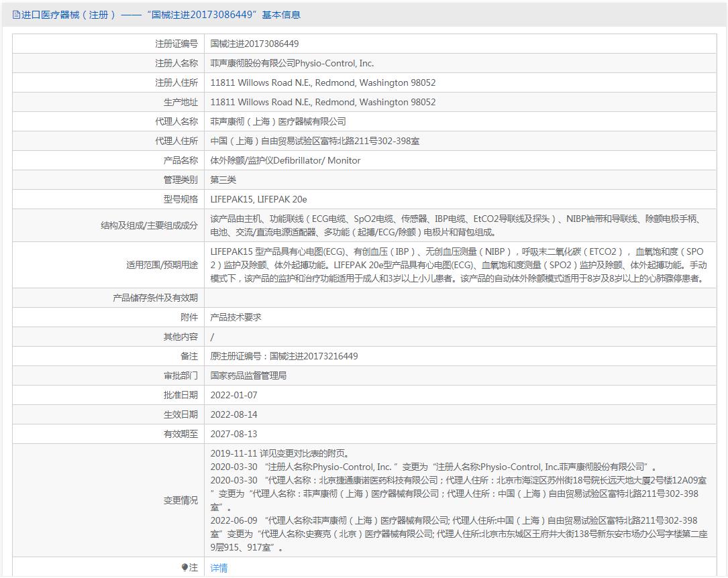Select model value LIFEPAK15, LIFEPAK 20e
The height and width of the screenshot is (578, 728).
pos(258,199)
